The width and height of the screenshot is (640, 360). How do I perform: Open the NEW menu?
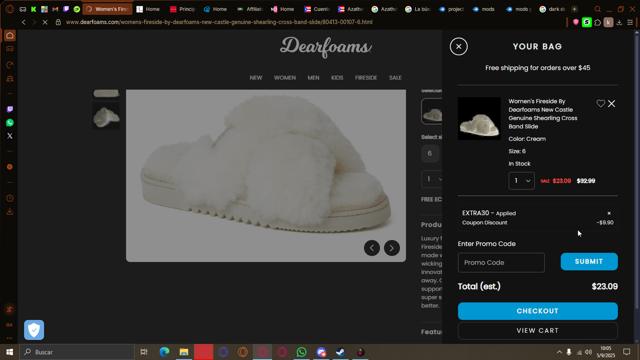(256, 78)
